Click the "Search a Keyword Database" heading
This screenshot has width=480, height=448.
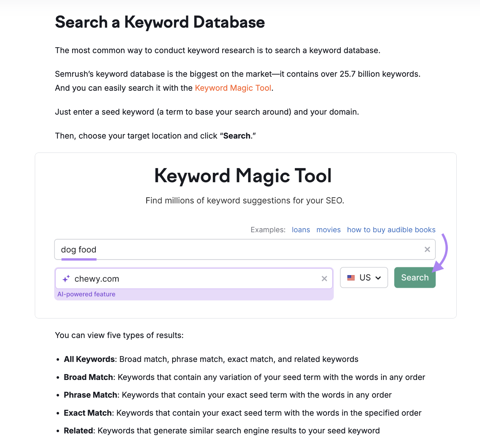[x=160, y=22]
